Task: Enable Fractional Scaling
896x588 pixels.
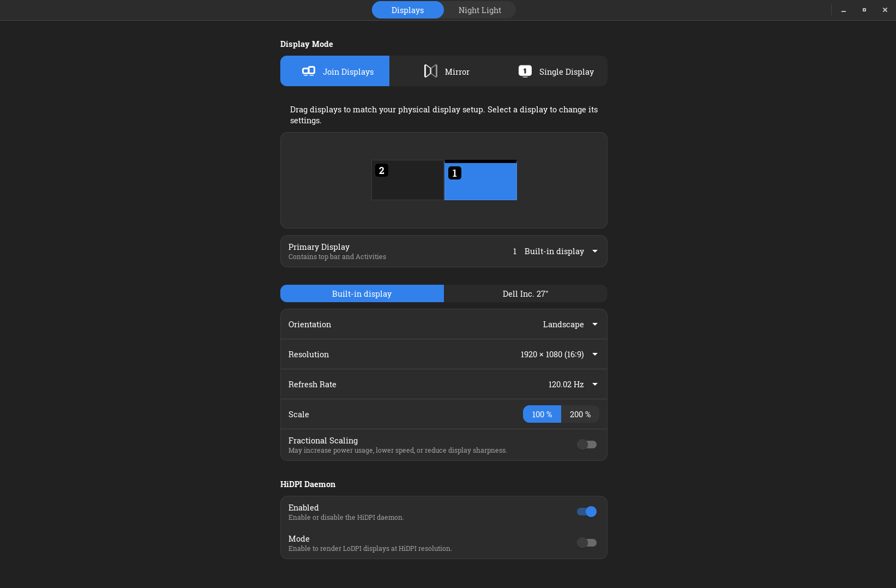Action: 586,445
